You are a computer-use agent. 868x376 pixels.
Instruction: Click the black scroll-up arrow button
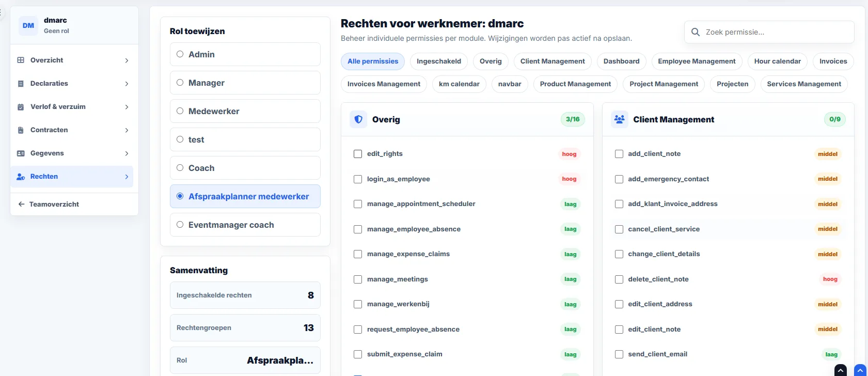pos(841,370)
